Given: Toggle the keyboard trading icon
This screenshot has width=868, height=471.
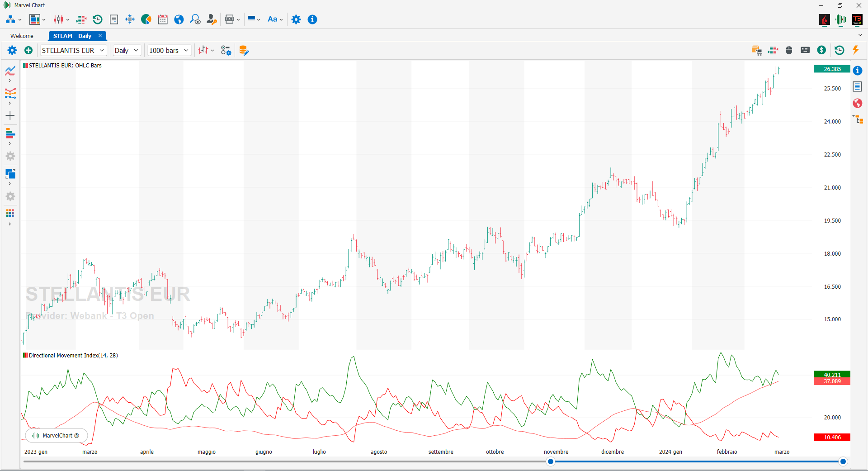Looking at the screenshot, I should [x=805, y=50].
